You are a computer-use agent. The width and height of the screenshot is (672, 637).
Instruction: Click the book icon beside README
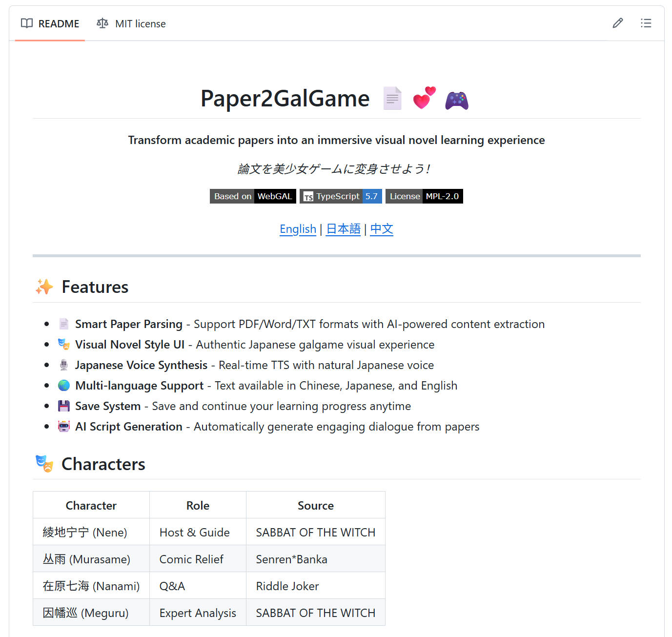coord(27,23)
